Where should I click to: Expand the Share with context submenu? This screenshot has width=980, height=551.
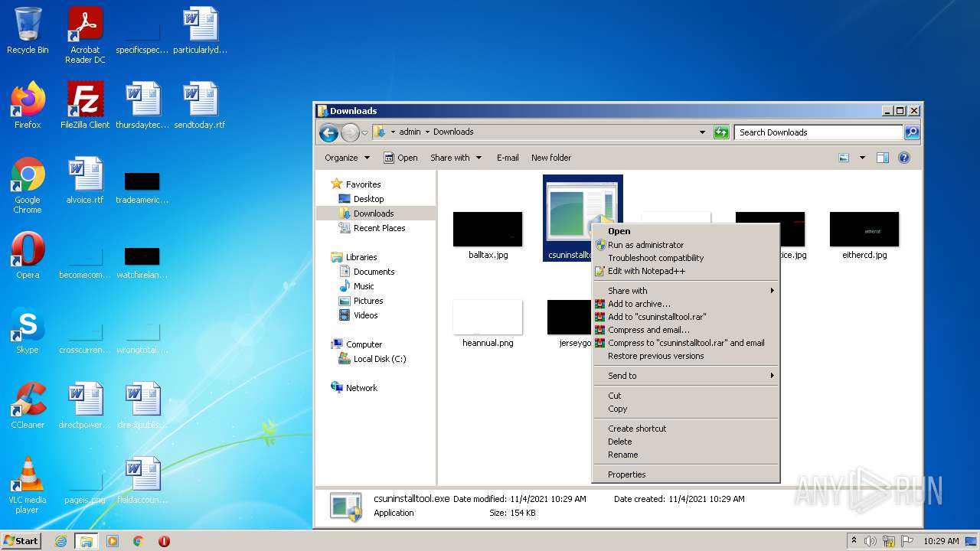tap(686, 291)
